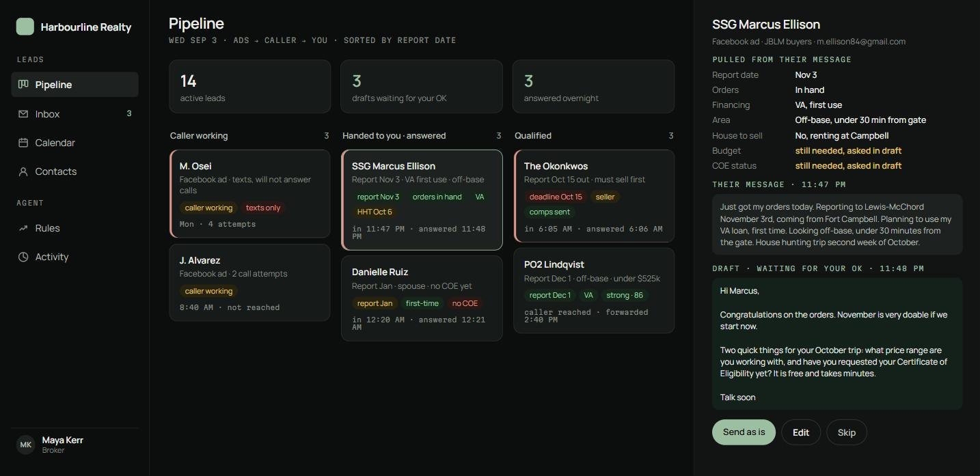The height and width of the screenshot is (476, 980).
Task: Click the 'orders in hand' tag
Action: coord(437,197)
